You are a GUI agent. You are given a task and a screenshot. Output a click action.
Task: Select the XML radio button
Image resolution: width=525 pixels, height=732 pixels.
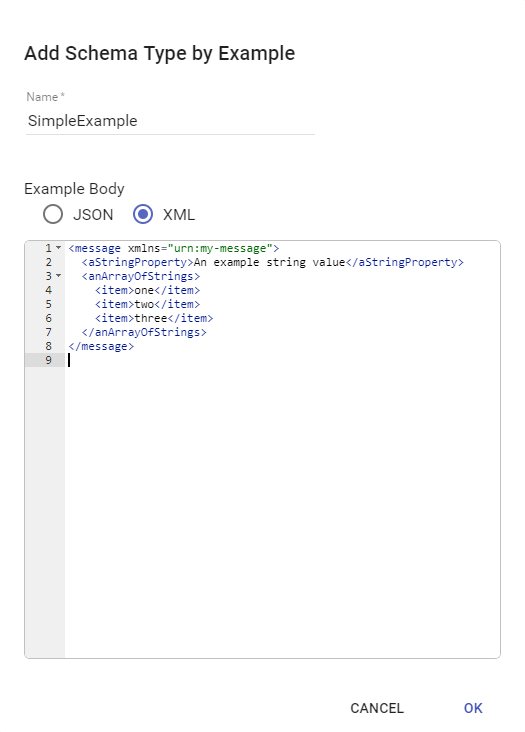click(143, 214)
